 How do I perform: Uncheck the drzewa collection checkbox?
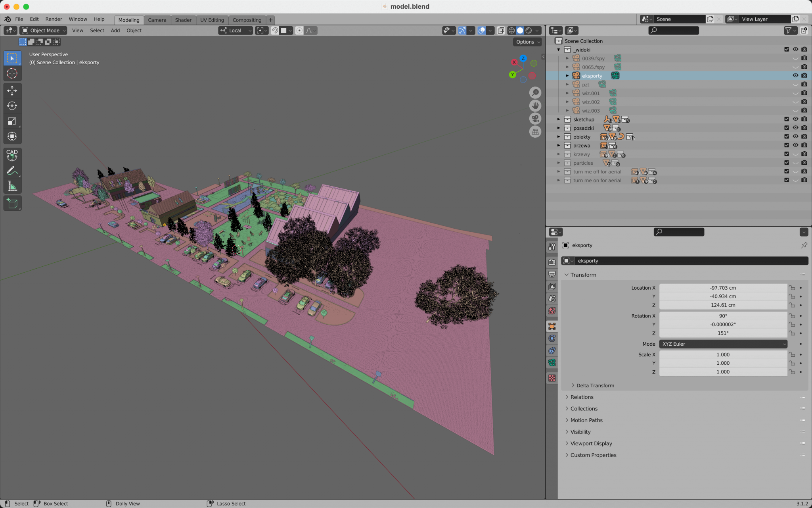click(x=786, y=145)
